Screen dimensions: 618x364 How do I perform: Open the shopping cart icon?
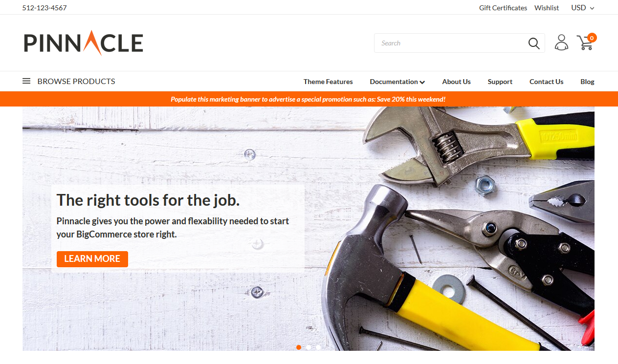(x=585, y=43)
